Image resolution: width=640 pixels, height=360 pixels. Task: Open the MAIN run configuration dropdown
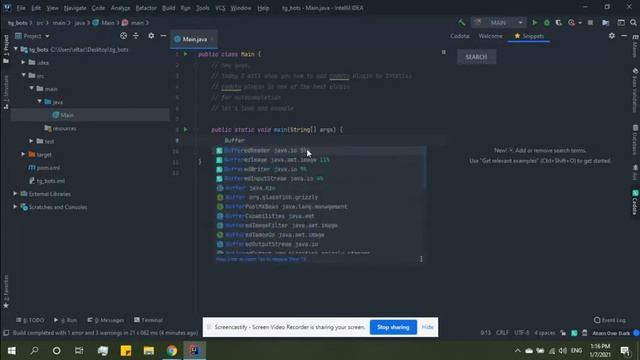498,23
